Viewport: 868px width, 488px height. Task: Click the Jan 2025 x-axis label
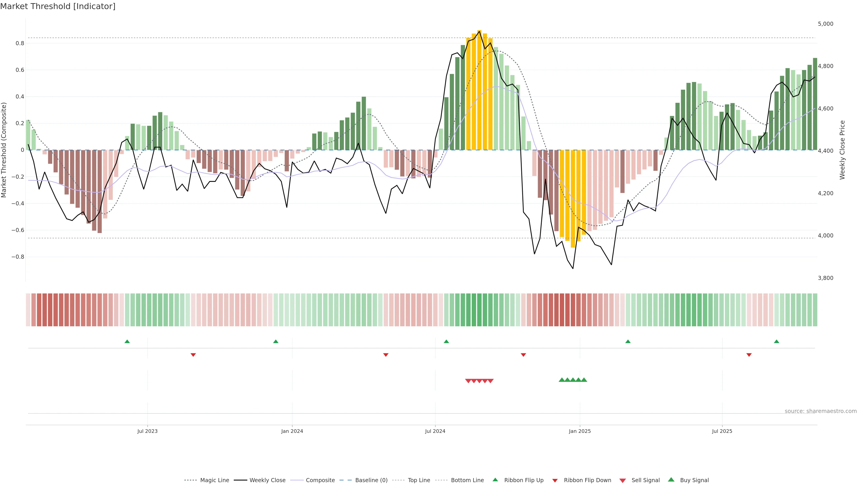point(580,431)
